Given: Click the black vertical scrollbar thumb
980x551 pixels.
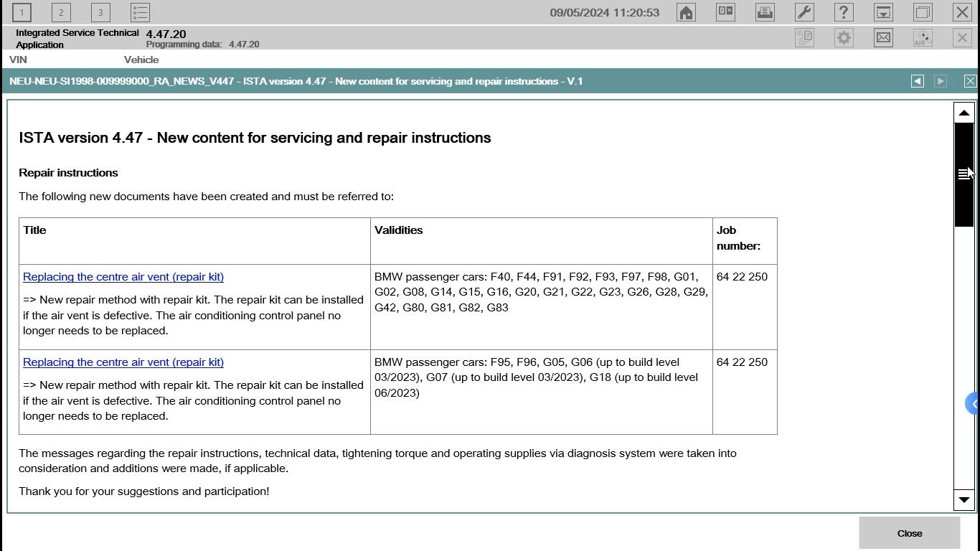Looking at the screenshot, I should coord(963,174).
